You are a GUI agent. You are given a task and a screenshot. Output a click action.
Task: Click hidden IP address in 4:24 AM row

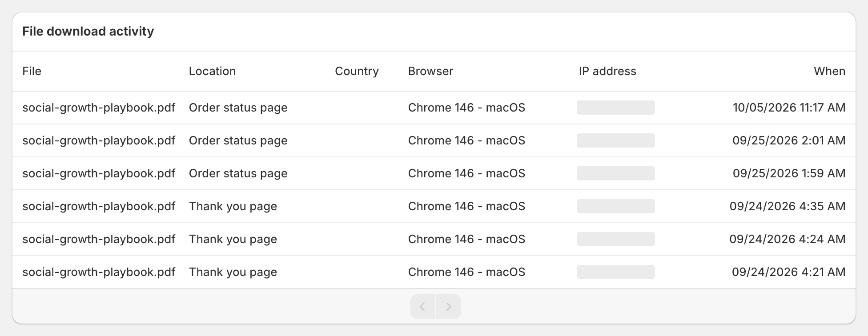coord(616,239)
